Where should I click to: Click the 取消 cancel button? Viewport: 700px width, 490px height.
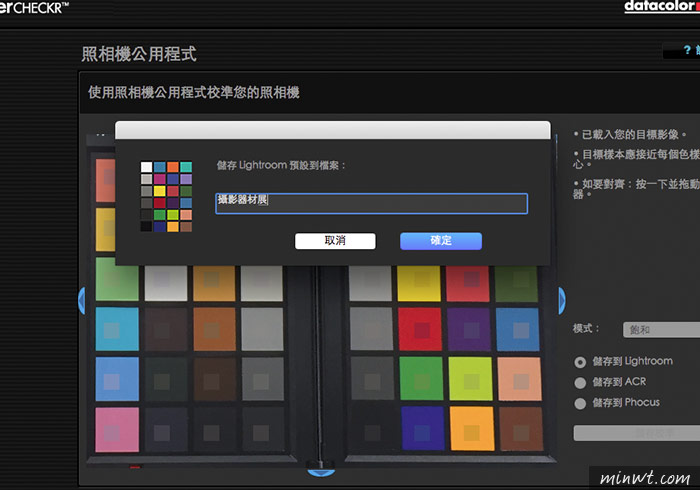[335, 241]
